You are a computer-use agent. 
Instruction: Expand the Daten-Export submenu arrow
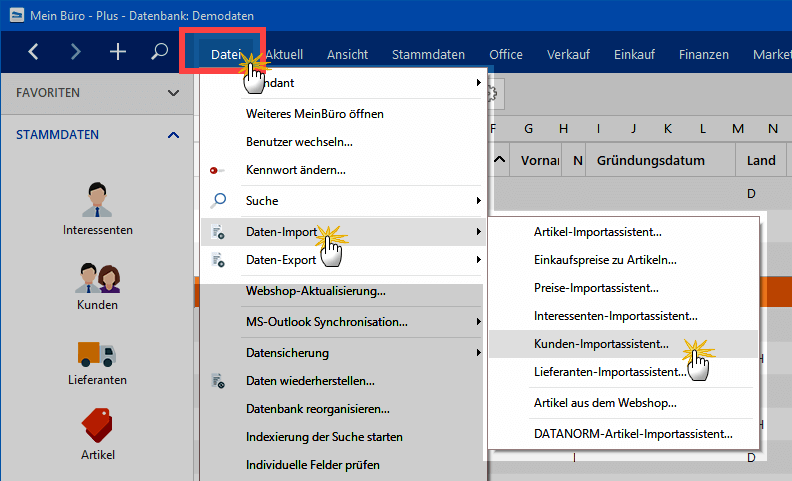click(478, 260)
